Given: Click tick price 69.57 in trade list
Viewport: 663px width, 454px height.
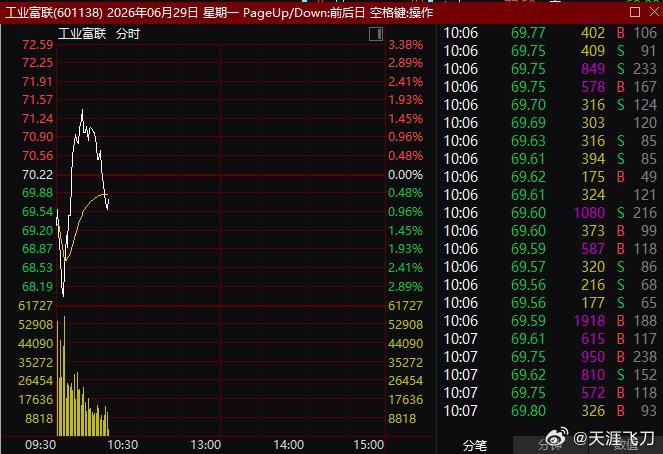Looking at the screenshot, I should [x=528, y=267].
